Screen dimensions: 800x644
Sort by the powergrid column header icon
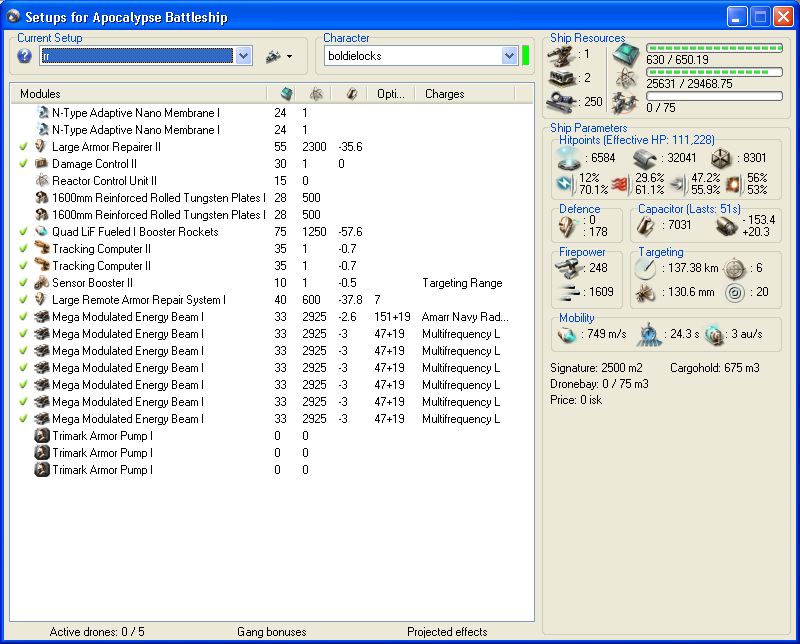coord(315,94)
